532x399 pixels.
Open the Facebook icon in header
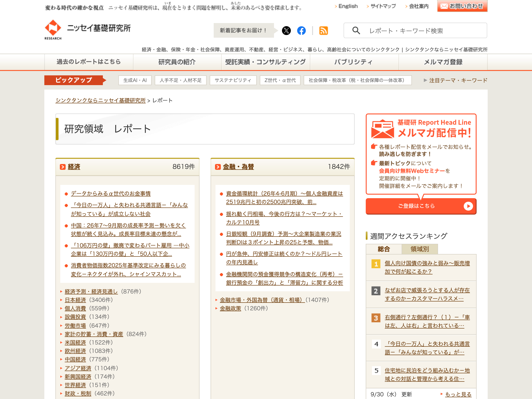coord(301,31)
